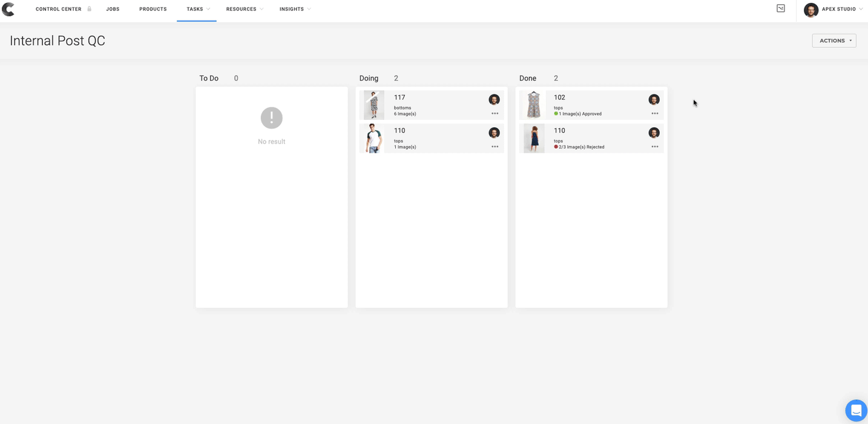
Task: Expand the Resources menu dropdown
Action: click(x=244, y=9)
